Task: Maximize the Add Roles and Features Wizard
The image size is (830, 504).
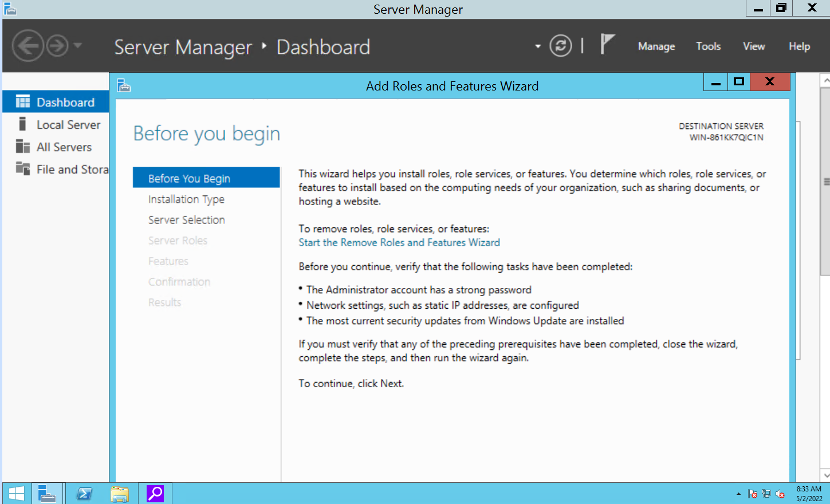Action: point(739,82)
